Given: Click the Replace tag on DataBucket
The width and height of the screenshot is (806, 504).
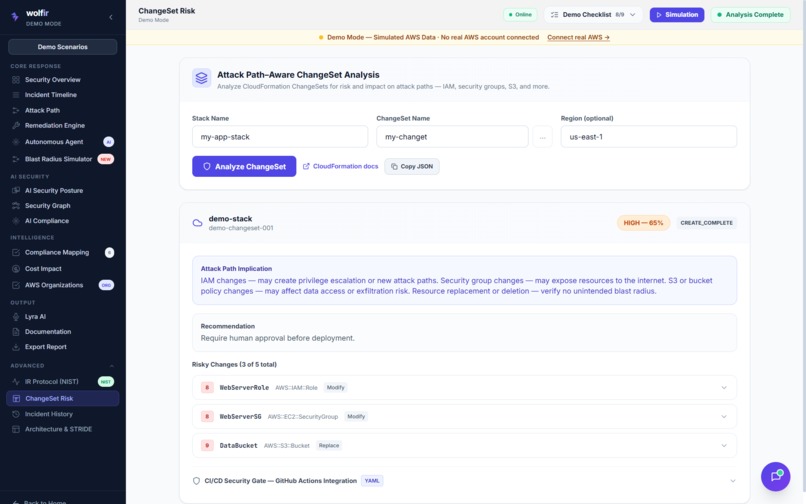Looking at the screenshot, I should (x=329, y=445).
